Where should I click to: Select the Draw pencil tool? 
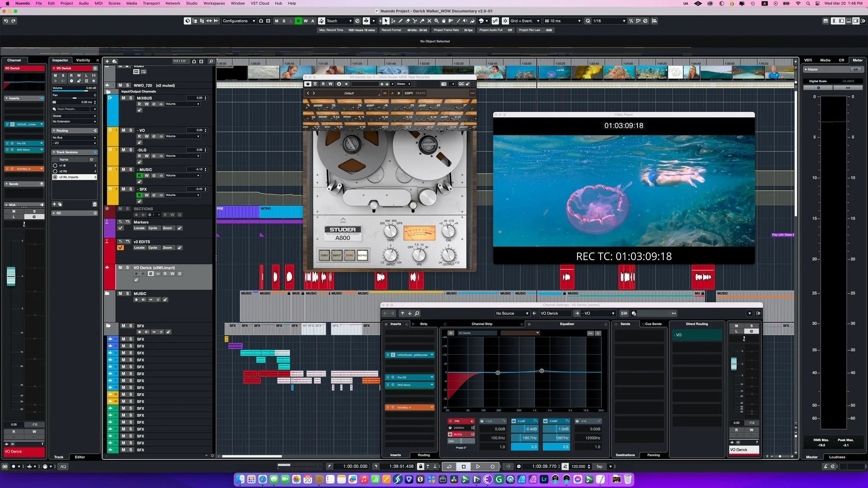(401, 21)
